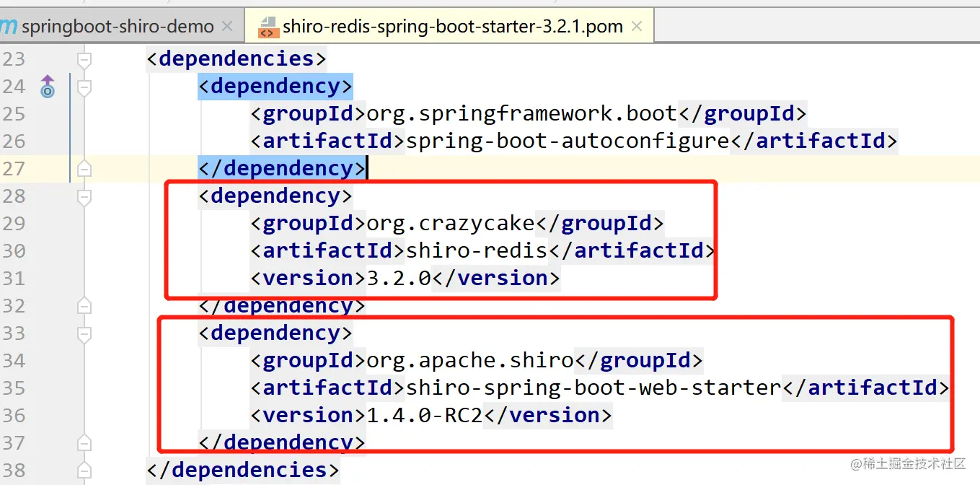
Task: Click the fold end marker on line 38
Action: point(84,471)
